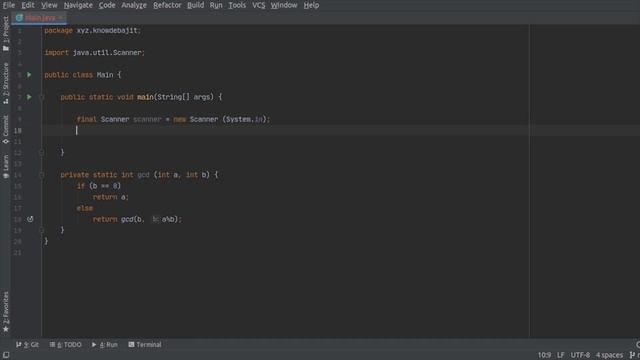Open the Code menu
Viewport: 640px width, 360px height.
pyautogui.click(x=107, y=5)
